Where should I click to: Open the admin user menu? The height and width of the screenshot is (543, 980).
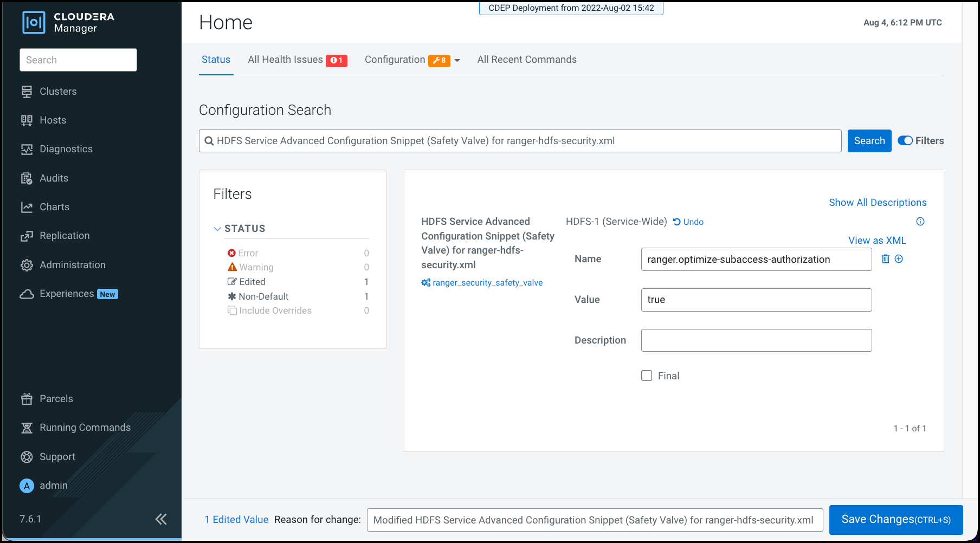coord(53,486)
